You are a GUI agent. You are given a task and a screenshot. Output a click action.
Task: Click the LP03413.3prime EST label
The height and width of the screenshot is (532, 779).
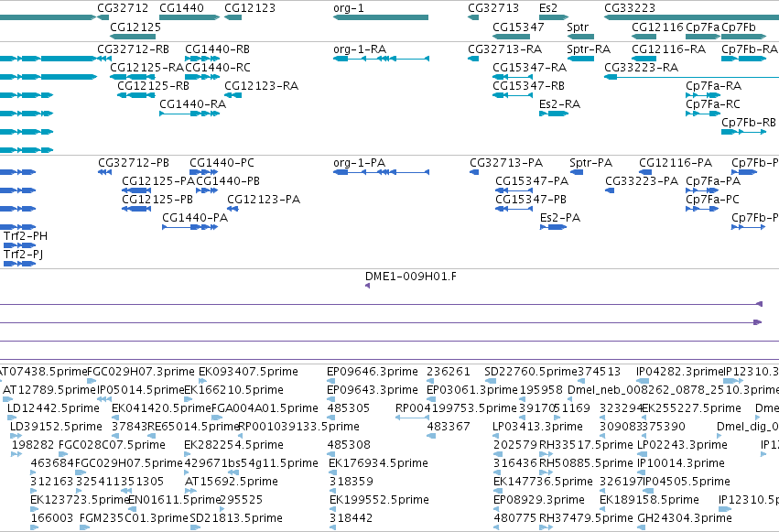(537, 428)
